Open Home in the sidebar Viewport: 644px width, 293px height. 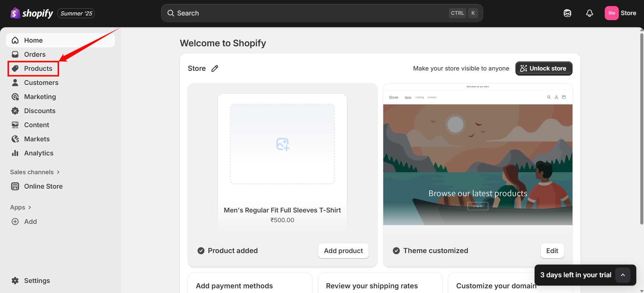(60, 40)
